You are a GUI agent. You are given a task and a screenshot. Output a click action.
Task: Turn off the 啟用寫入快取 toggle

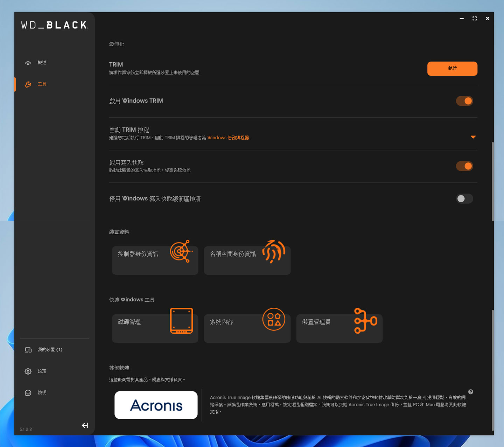[464, 166]
